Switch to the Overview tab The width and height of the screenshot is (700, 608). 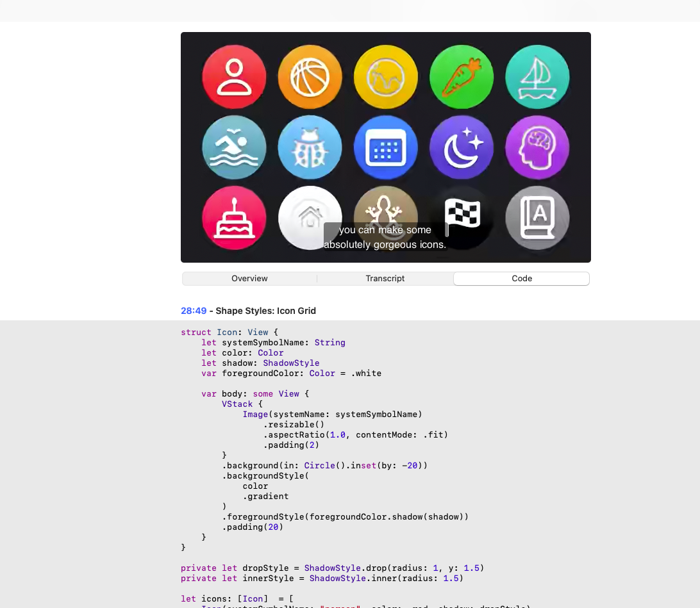point(249,278)
